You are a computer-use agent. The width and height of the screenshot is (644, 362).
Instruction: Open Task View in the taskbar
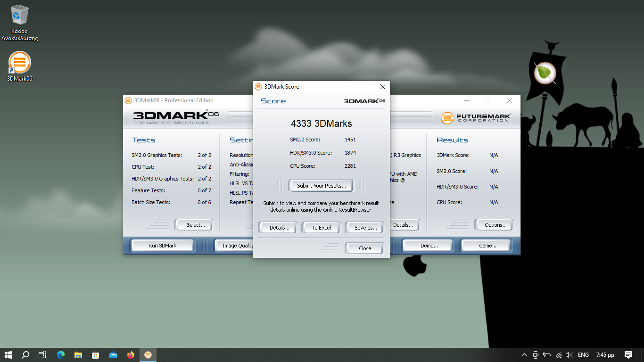coord(42,355)
